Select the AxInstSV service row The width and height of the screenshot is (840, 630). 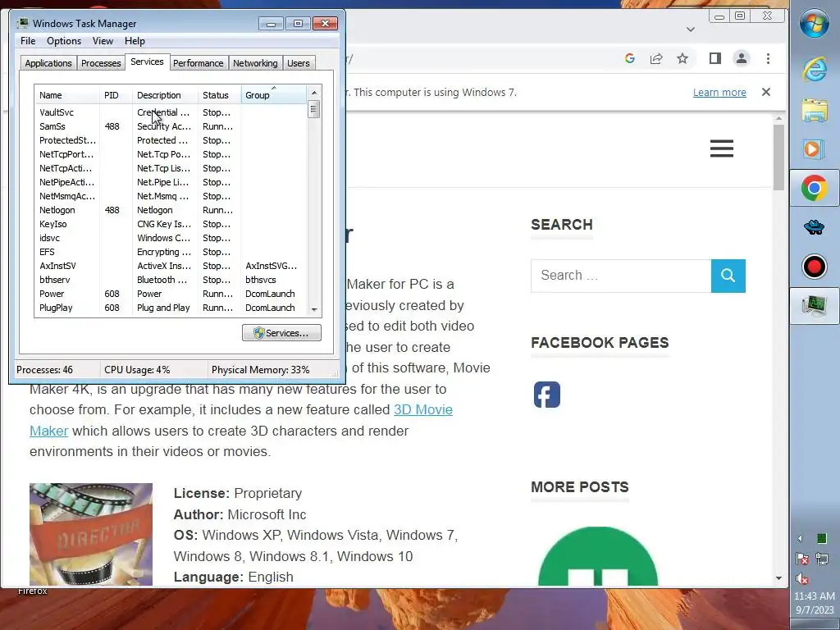(171, 266)
